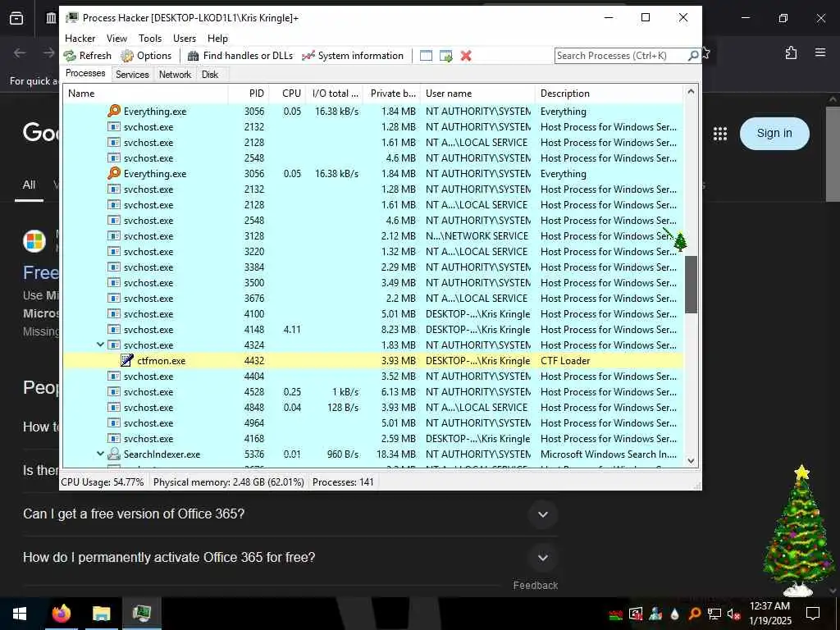Click the Everything search tray icon
The width and height of the screenshot is (840, 630).
pyautogui.click(x=694, y=614)
